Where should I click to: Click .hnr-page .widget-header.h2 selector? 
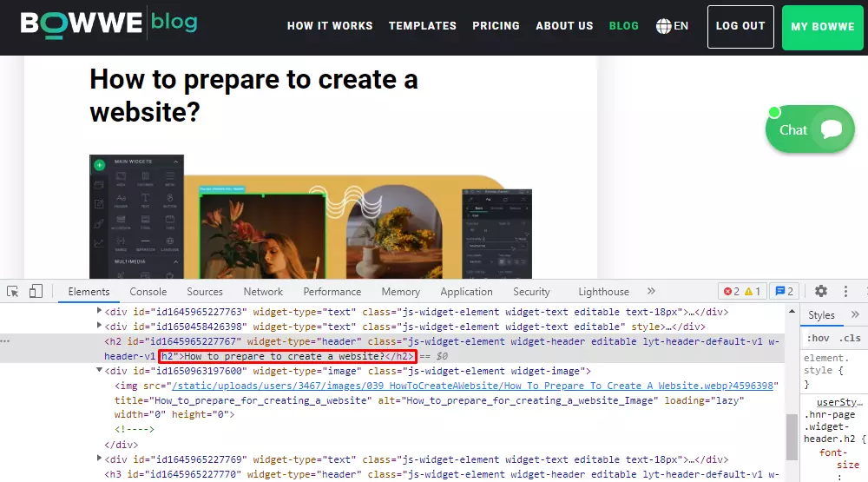tap(832, 426)
